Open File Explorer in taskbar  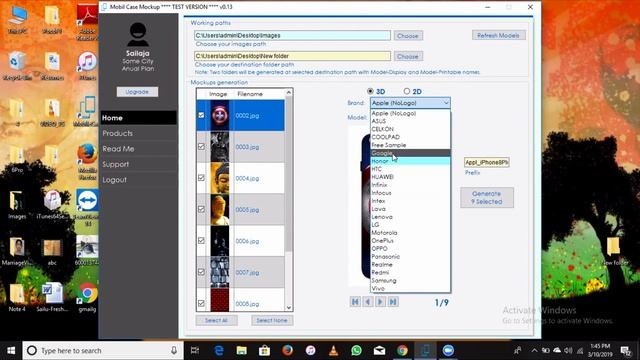(242, 350)
